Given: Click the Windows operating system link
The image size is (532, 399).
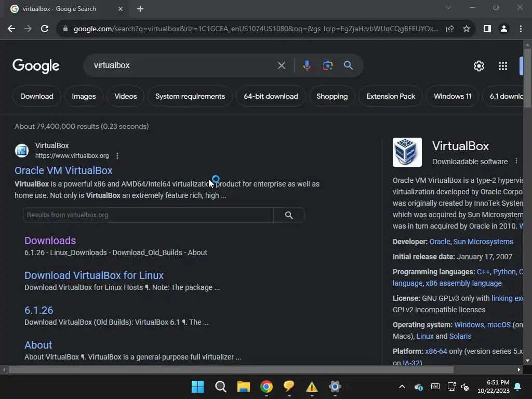Looking at the screenshot, I should (469, 325).
